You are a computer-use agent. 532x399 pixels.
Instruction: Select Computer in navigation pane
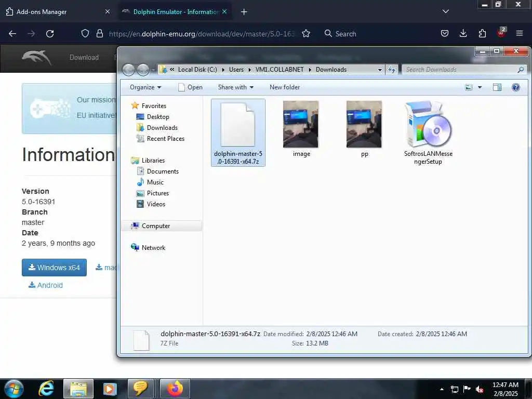(156, 226)
